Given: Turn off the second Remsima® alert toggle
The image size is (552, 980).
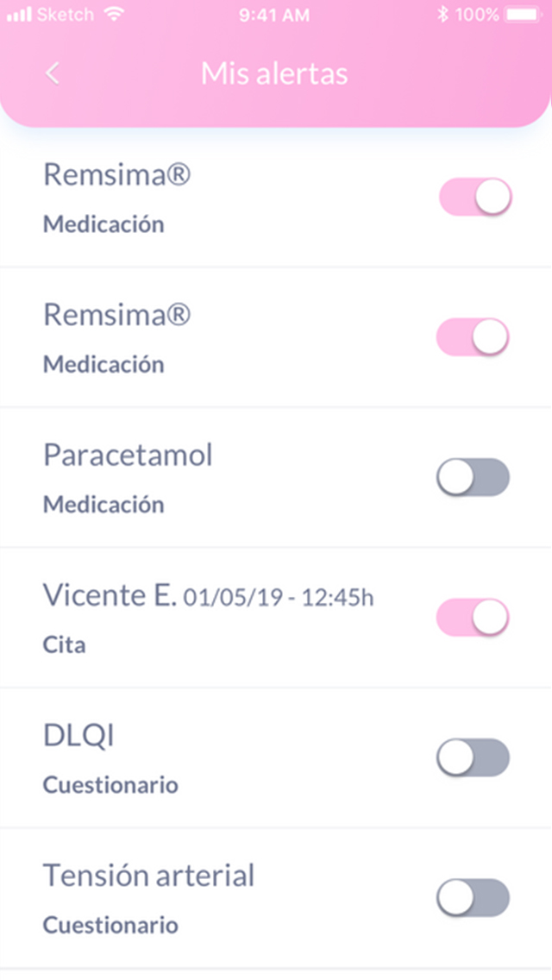Looking at the screenshot, I should 473,336.
